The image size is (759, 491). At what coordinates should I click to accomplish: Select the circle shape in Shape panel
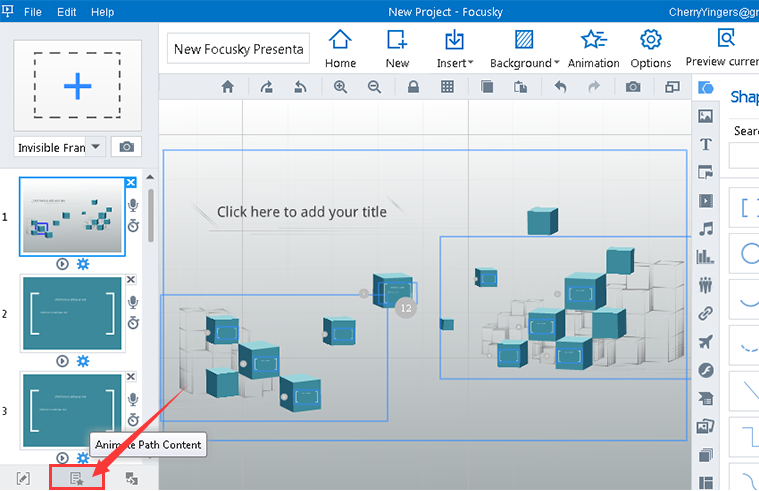[x=744, y=253]
